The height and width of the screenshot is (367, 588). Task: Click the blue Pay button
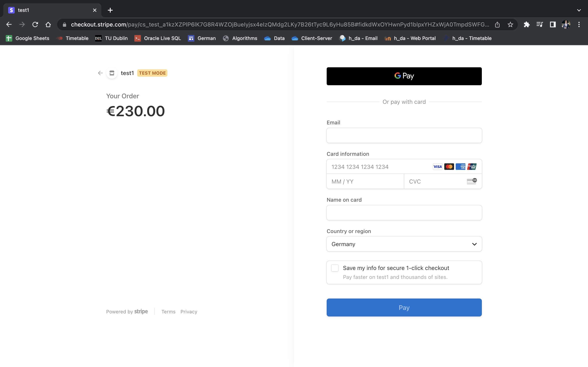tap(404, 307)
